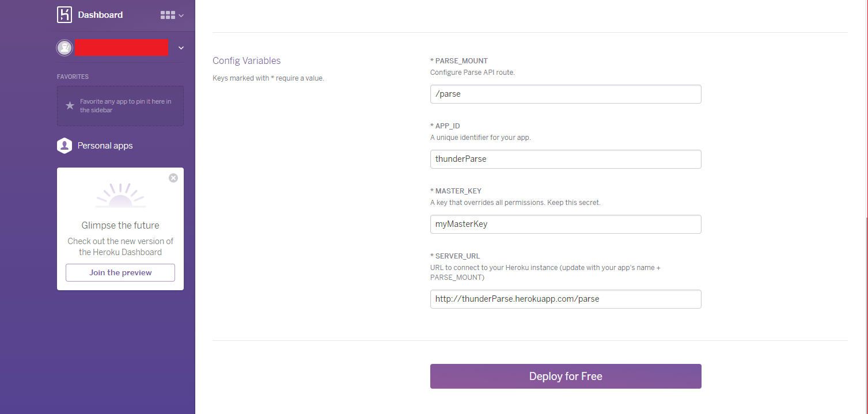Expand the chevron beside the app grid
This screenshot has width=868, height=414.
click(181, 16)
